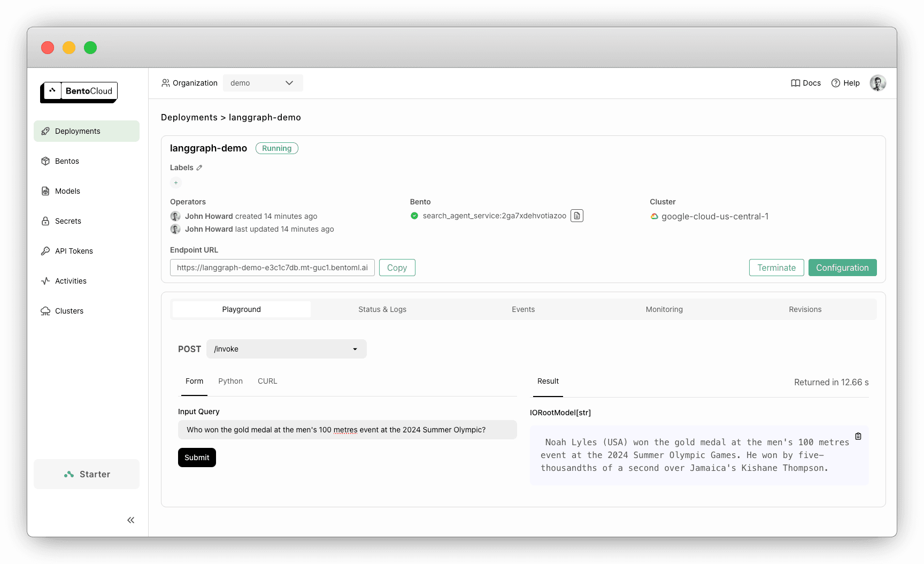Edit labels with the pencil icon
Viewport: 924px width, 564px height.
pos(198,167)
